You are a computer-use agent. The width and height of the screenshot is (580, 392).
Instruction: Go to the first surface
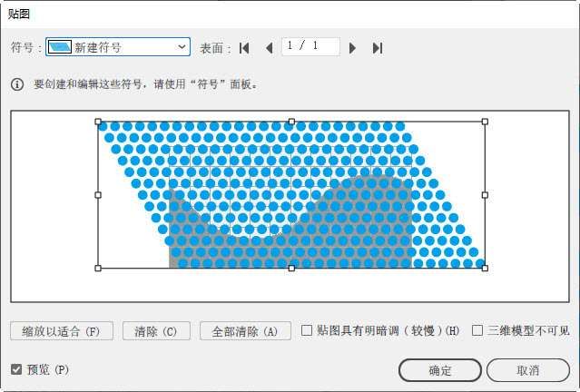coord(243,48)
